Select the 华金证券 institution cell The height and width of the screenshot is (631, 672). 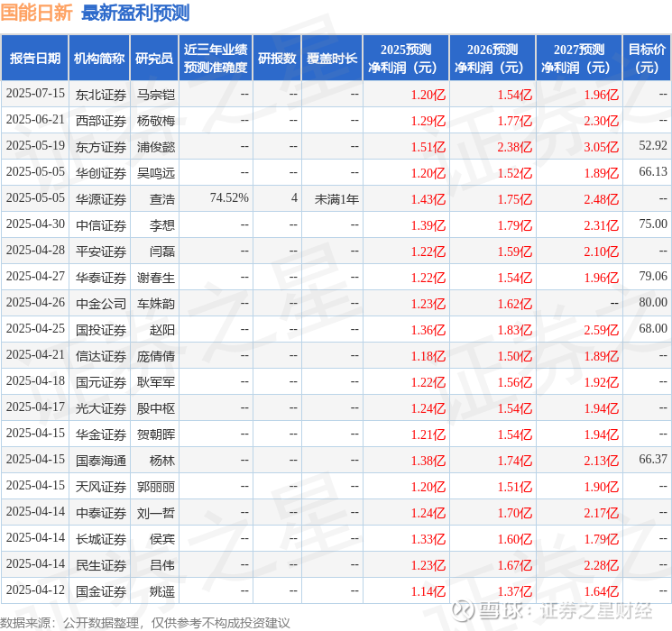click(x=101, y=434)
